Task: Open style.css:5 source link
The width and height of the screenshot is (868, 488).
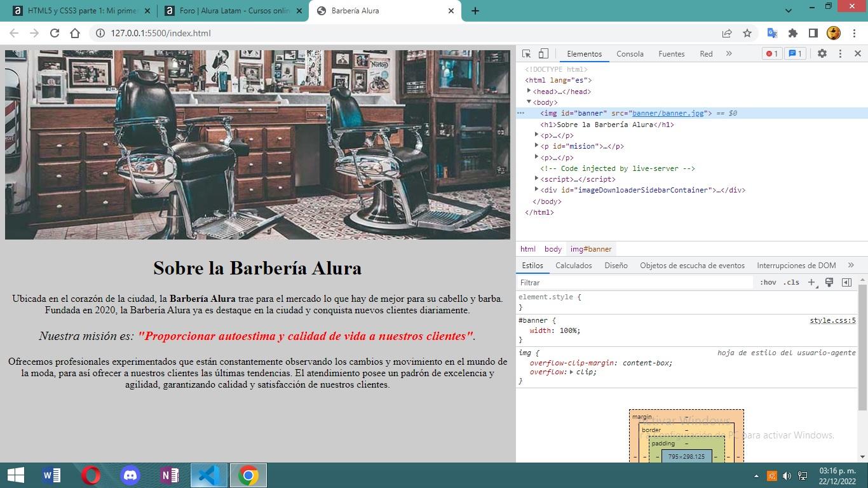Action: [832, 320]
